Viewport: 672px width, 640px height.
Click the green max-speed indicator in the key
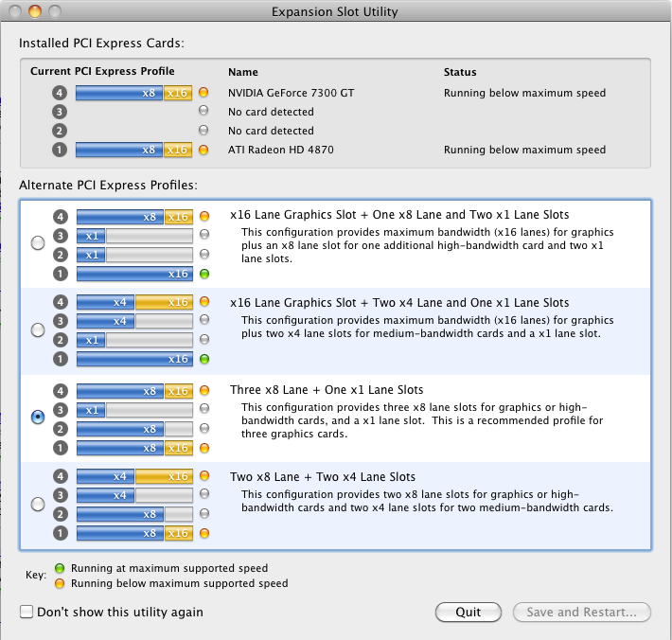coord(60,568)
